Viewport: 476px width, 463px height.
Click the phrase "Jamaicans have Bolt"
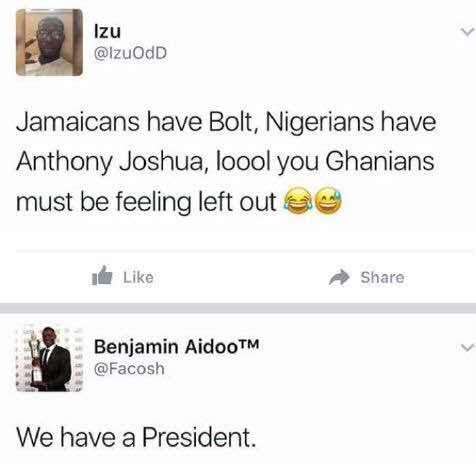pos(134,122)
